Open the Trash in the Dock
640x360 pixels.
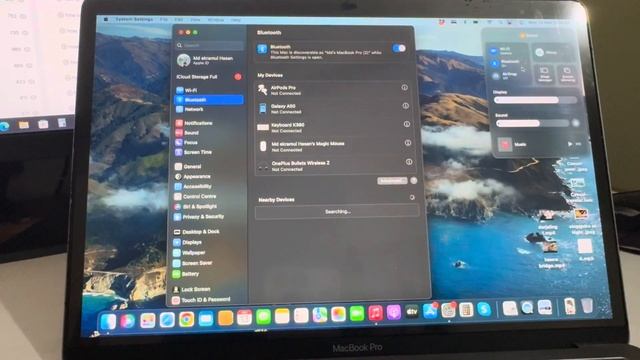[x=587, y=306]
